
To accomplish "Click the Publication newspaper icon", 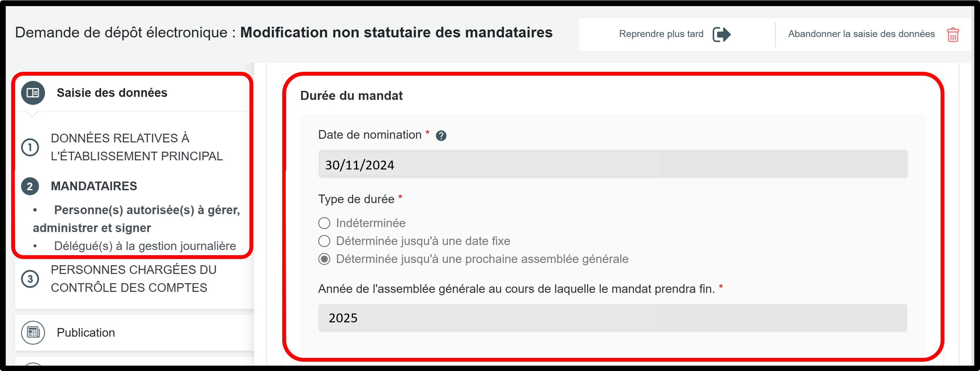I will tap(33, 332).
